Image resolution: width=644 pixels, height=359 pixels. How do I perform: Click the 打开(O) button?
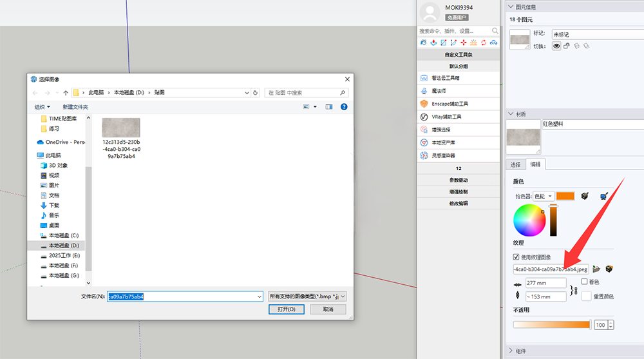tap(287, 309)
